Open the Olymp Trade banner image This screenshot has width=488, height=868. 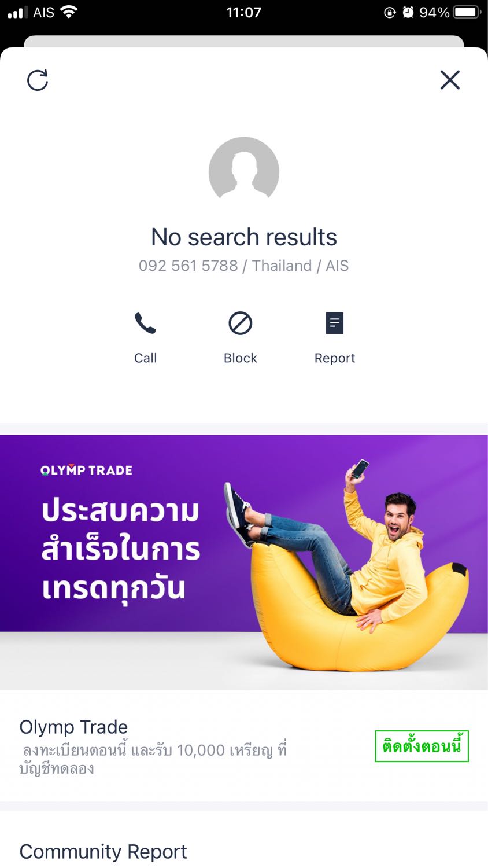pos(244,562)
